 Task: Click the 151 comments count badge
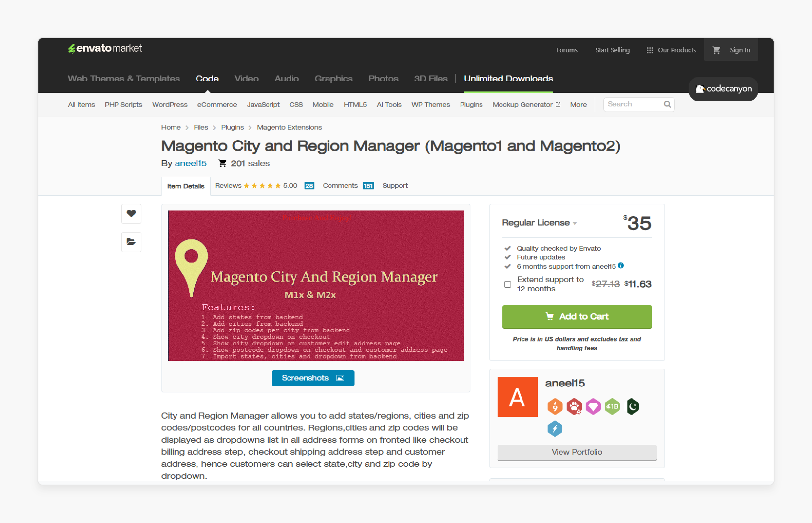(368, 186)
